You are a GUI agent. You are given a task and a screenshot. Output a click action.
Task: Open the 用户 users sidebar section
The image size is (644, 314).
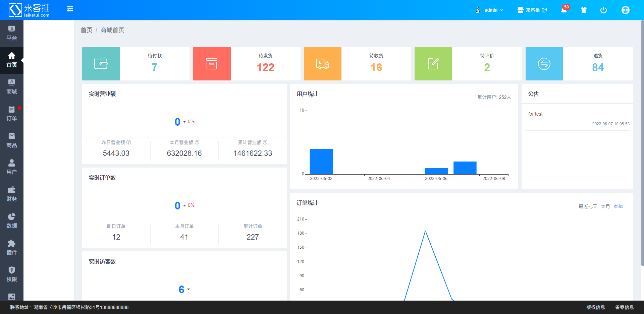[12, 168]
